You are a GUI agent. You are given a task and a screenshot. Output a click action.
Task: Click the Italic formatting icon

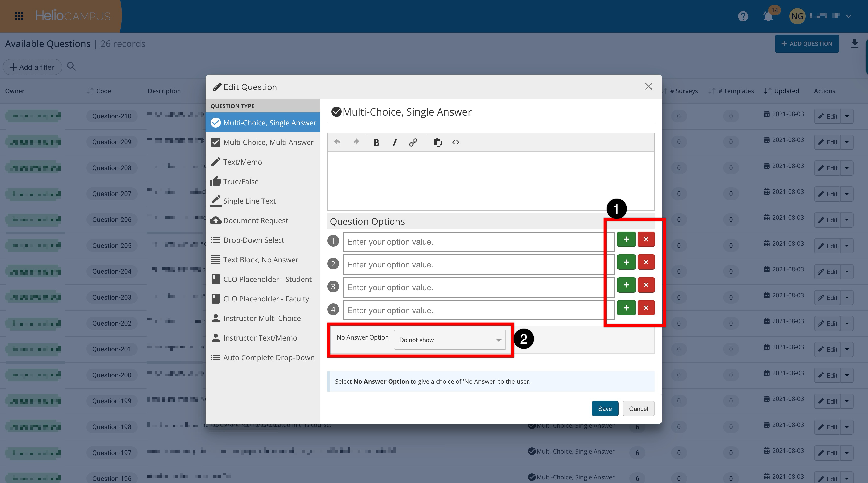pos(395,142)
